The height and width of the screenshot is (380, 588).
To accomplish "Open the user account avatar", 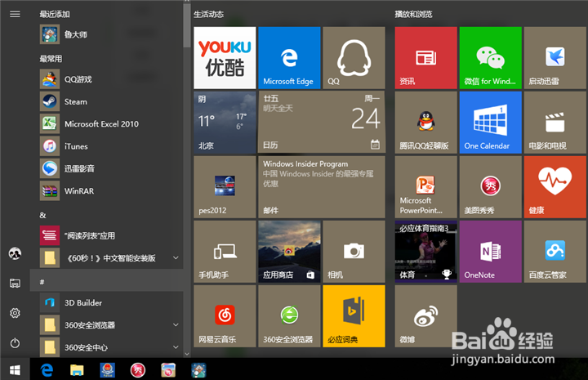I will [15, 253].
